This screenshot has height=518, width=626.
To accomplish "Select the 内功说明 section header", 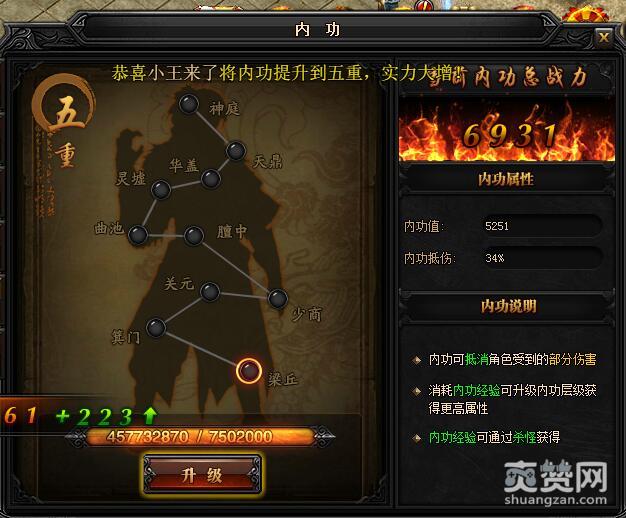I will pyautogui.click(x=508, y=306).
